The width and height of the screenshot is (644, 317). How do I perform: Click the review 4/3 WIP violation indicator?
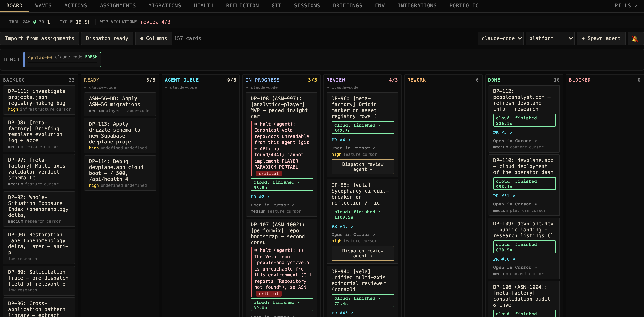[156, 22]
